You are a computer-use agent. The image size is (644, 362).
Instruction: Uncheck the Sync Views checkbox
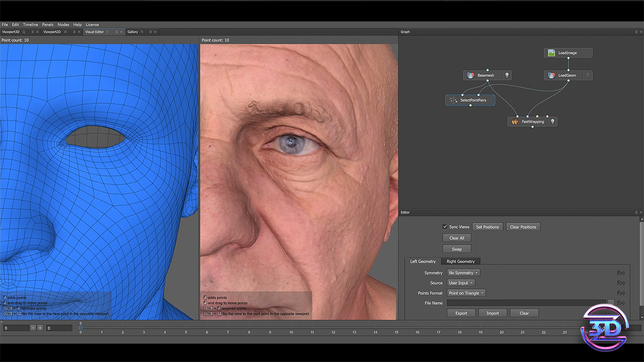[x=445, y=227]
